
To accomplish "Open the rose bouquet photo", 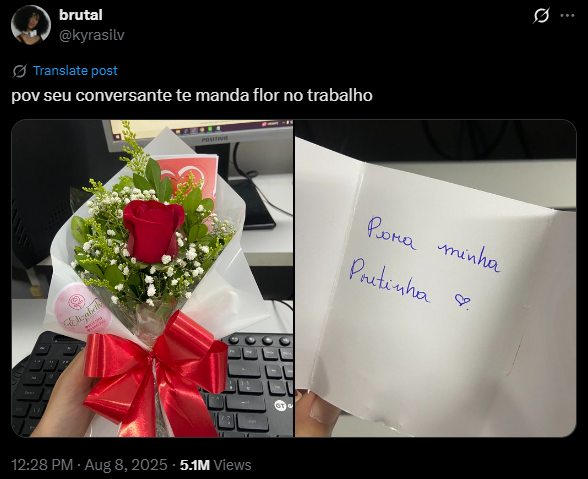I will click(152, 278).
